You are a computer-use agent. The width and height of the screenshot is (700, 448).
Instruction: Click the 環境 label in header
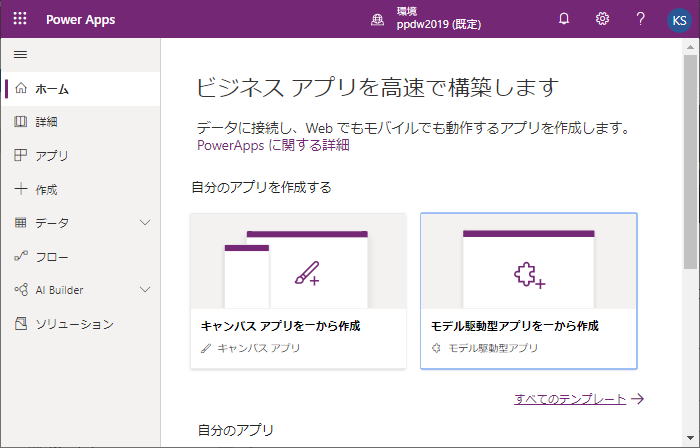pyautogui.click(x=407, y=11)
